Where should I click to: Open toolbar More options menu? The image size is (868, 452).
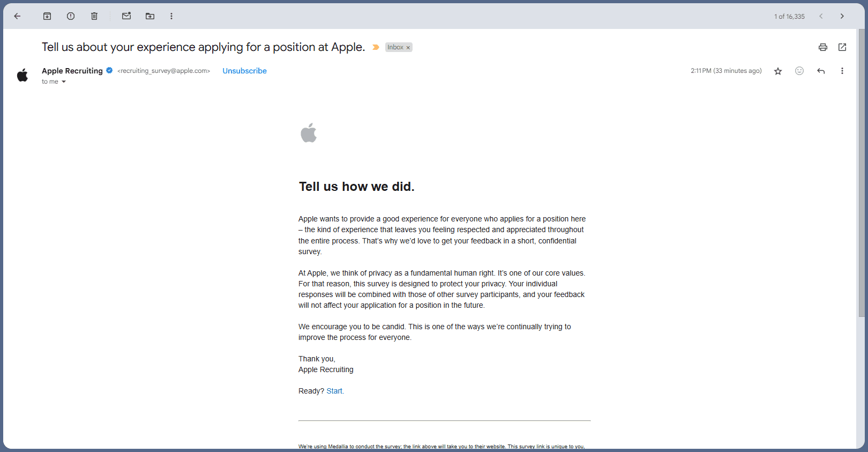(x=171, y=16)
